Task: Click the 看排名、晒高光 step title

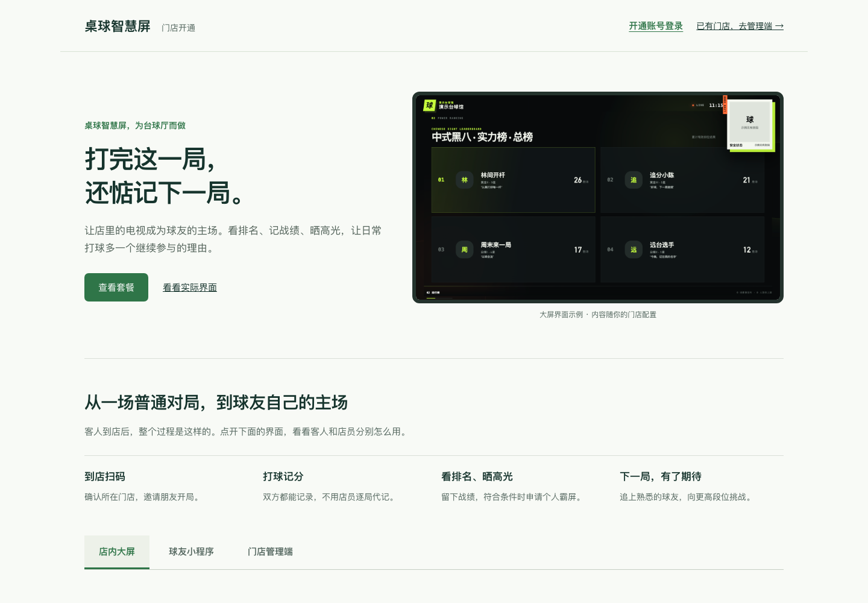Action: click(477, 476)
